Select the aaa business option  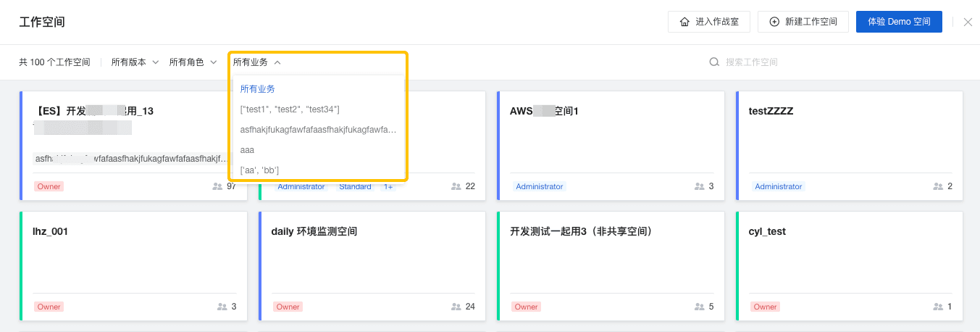[x=318, y=149]
